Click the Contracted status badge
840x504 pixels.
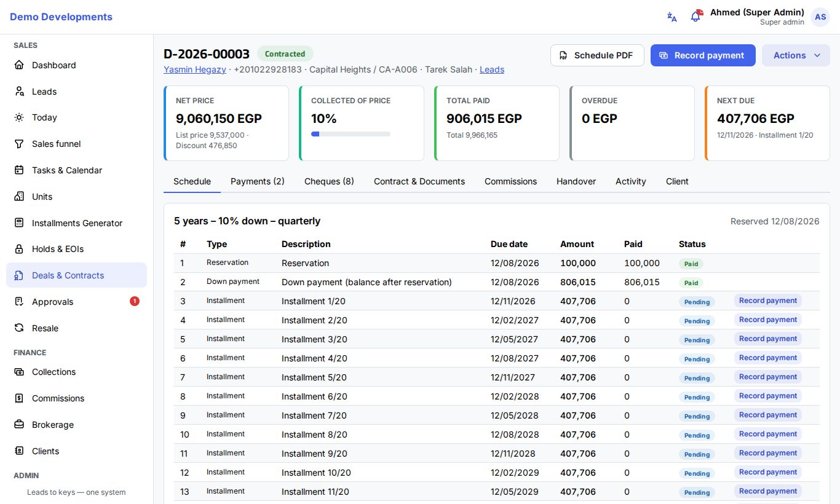tap(285, 54)
